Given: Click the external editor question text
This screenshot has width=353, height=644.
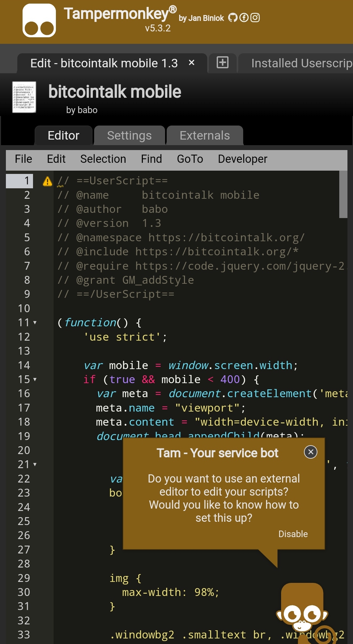Looking at the screenshot, I should click(224, 498).
